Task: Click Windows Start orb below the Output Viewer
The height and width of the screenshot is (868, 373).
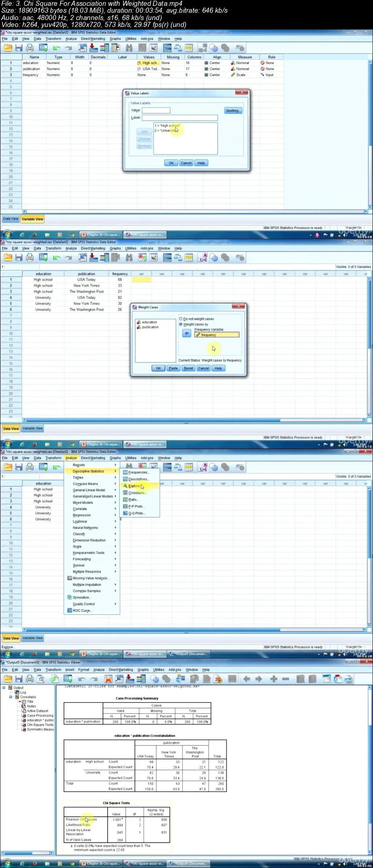Action: 7,864
